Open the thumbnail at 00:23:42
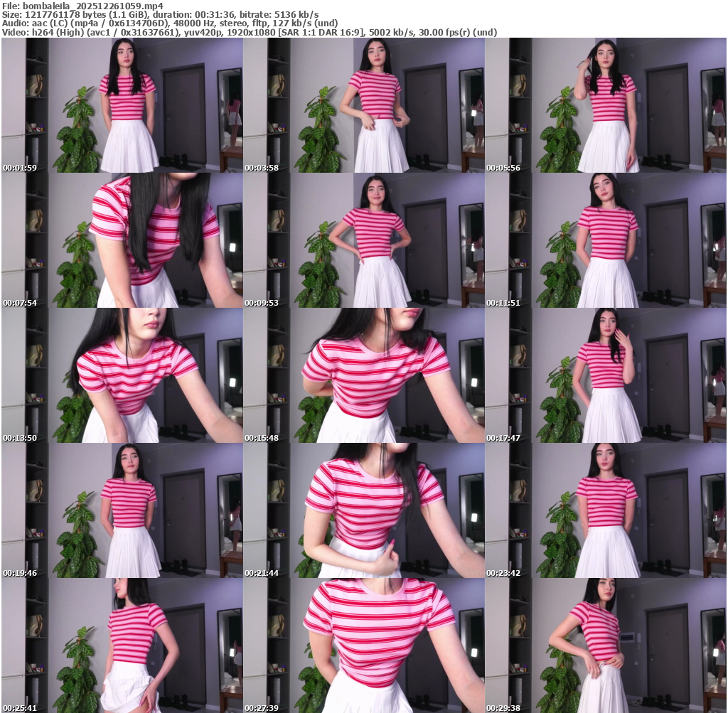This screenshot has width=728, height=713. point(606,510)
